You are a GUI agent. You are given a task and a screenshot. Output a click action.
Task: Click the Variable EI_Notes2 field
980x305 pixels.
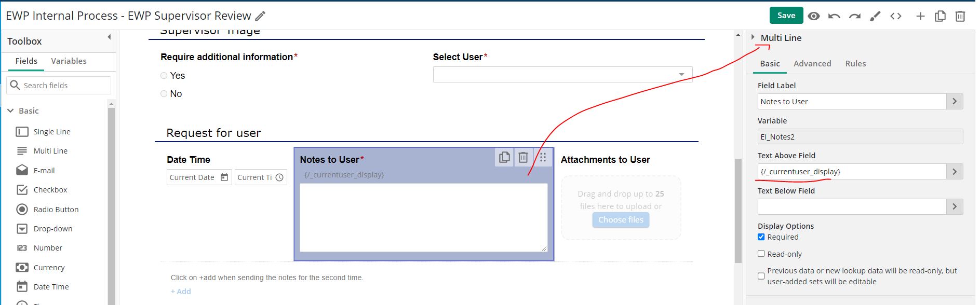coord(860,137)
